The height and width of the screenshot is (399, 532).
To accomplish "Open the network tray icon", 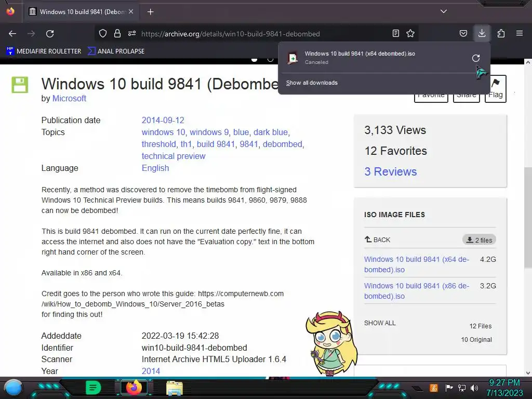I will click(x=461, y=388).
